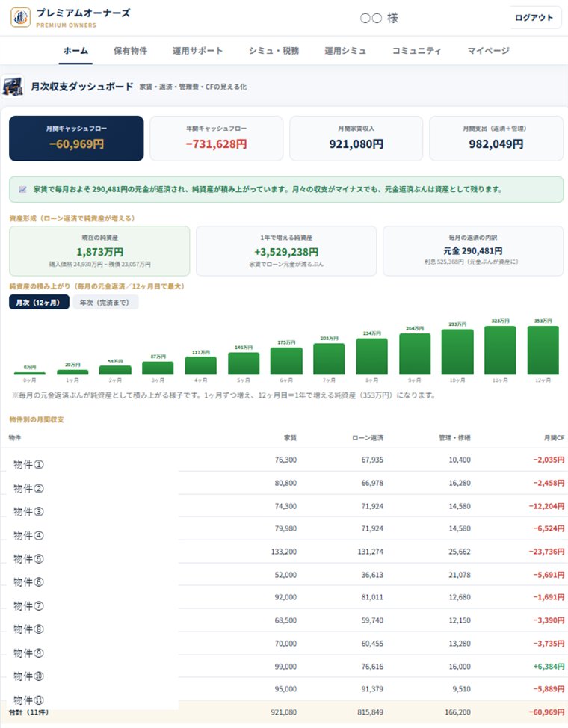Screen dimensions: 568x728
Task: Click the プレミアムオーナーズ site title
Action: pyautogui.click(x=83, y=13)
